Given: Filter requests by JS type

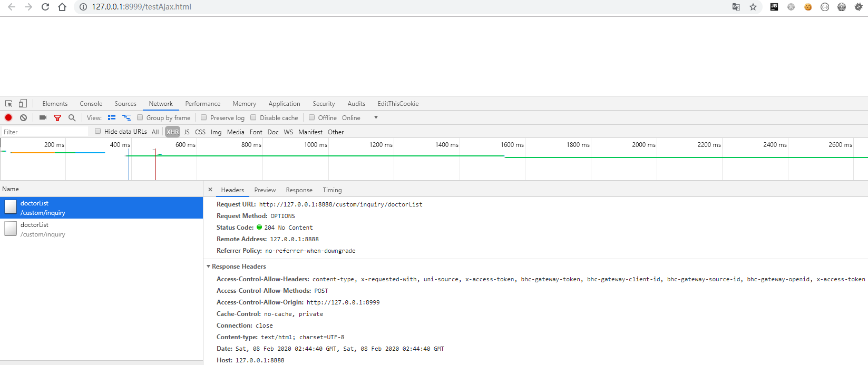Looking at the screenshot, I should (187, 132).
